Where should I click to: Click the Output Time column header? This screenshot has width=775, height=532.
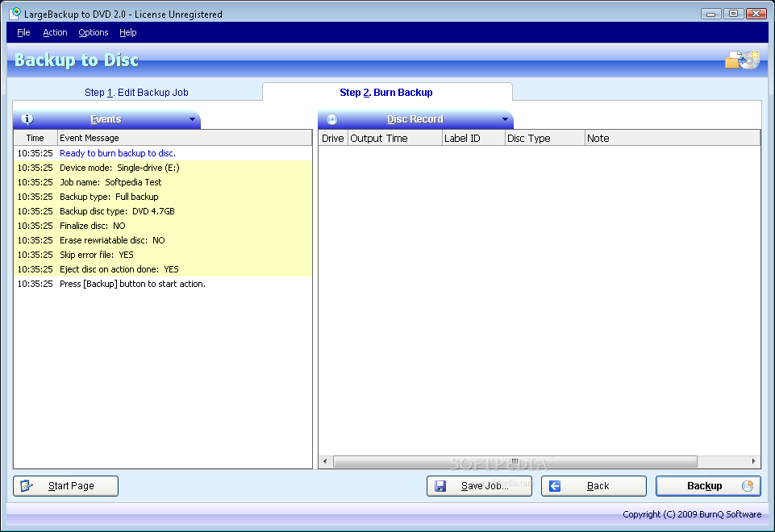[395, 139]
